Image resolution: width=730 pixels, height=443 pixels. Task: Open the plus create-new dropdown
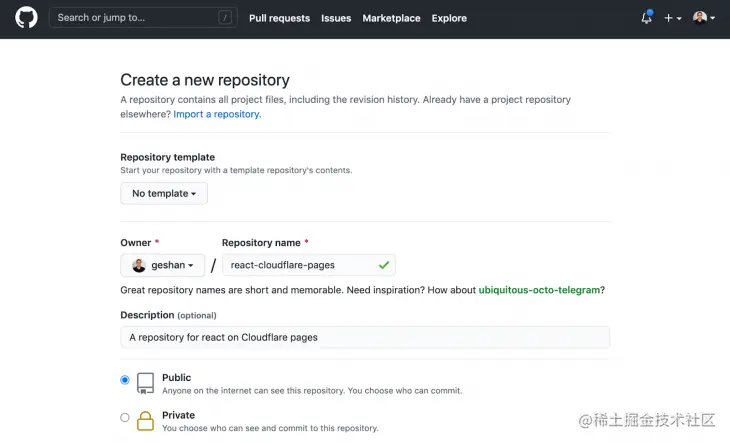click(672, 18)
